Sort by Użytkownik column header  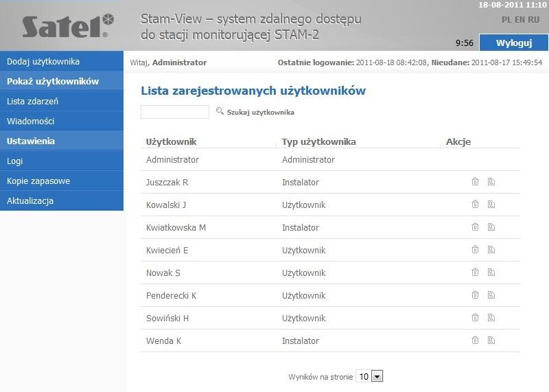[171, 142]
